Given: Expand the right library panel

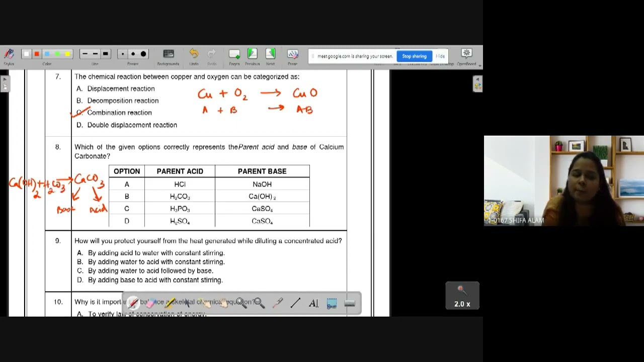Looking at the screenshot, I should point(477,84).
